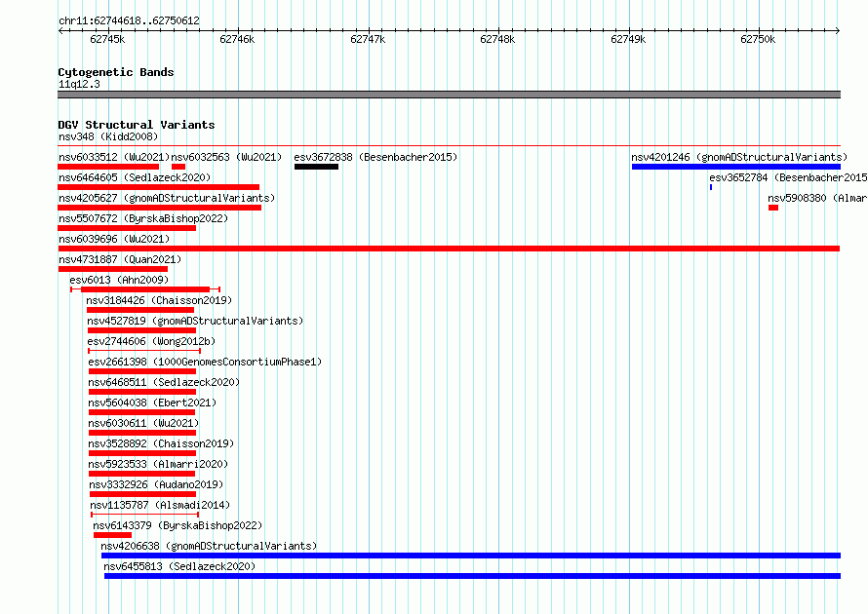Viewport: 868px width, 614px height.
Task: Open nsv3332926 (Audano2019) label
Action: [156, 484]
